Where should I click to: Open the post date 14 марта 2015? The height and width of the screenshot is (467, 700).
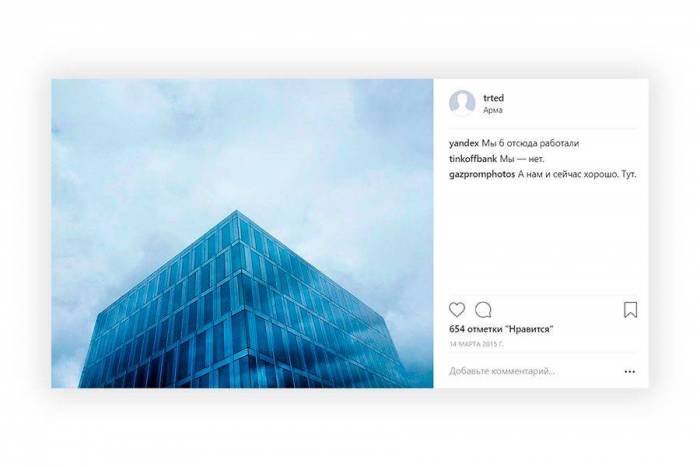coord(476,344)
